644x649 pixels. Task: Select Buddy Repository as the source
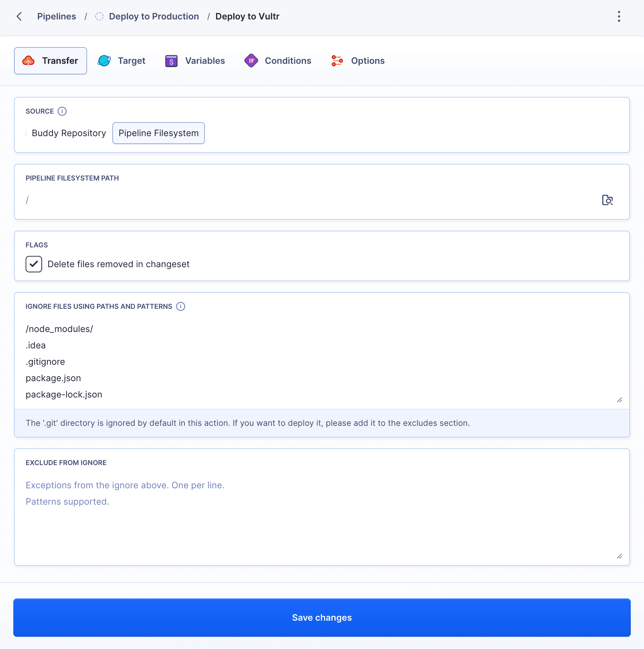click(68, 133)
